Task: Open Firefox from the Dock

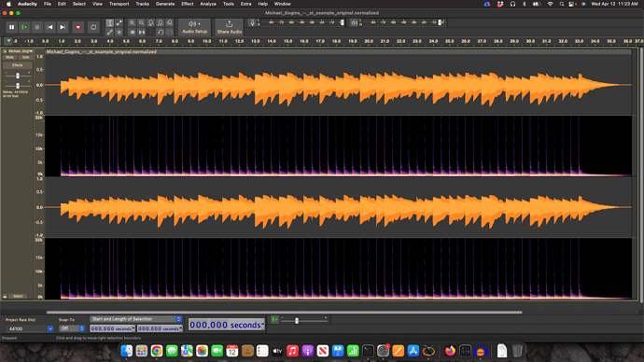Action: click(450, 351)
